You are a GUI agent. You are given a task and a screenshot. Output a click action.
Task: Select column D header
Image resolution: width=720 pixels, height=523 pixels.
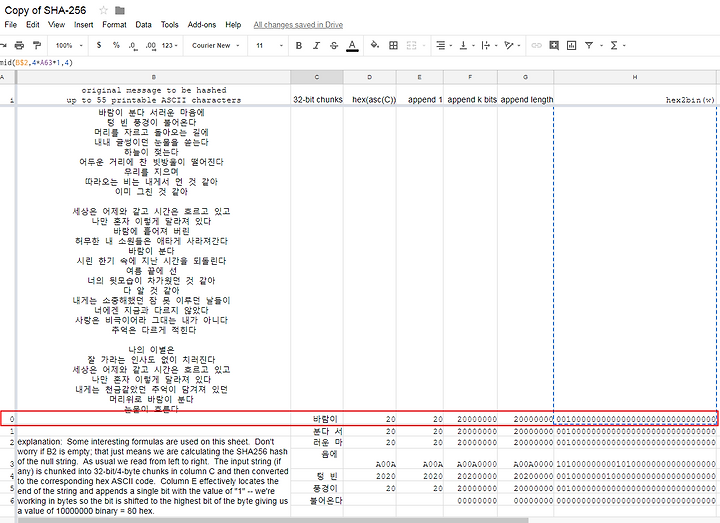(370, 77)
